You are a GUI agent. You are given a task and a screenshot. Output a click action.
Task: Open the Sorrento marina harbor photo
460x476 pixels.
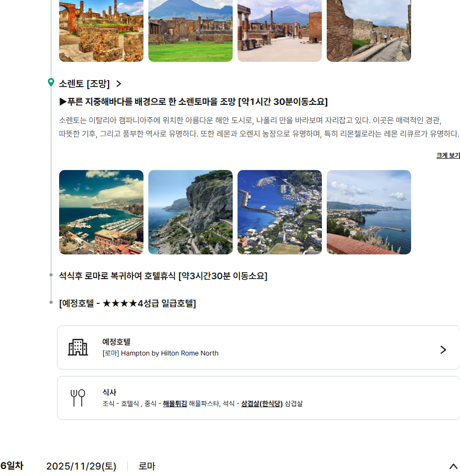pos(101,212)
